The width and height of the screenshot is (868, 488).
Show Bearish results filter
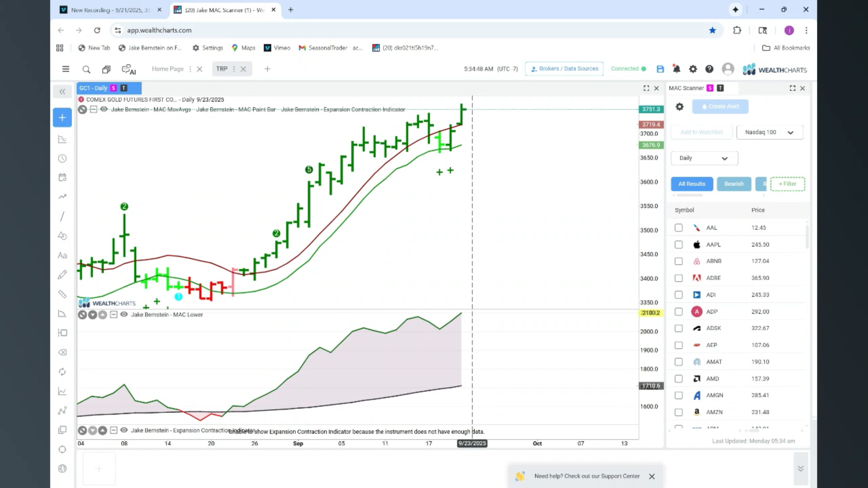click(x=734, y=184)
